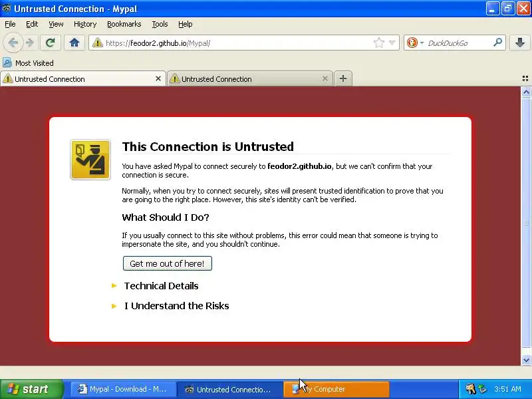Open the File menu

click(10, 24)
